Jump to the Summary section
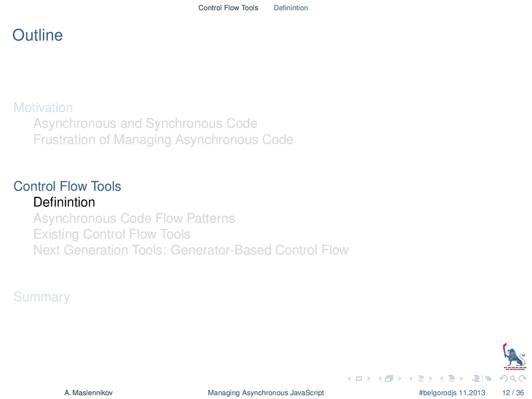The image size is (532, 399). coord(42,297)
